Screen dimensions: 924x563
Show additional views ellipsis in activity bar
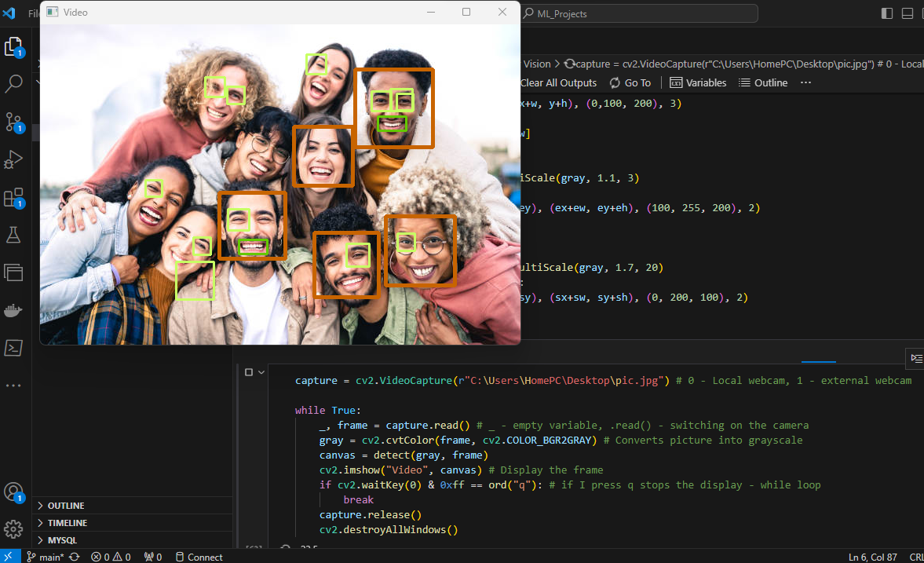pos(13,386)
